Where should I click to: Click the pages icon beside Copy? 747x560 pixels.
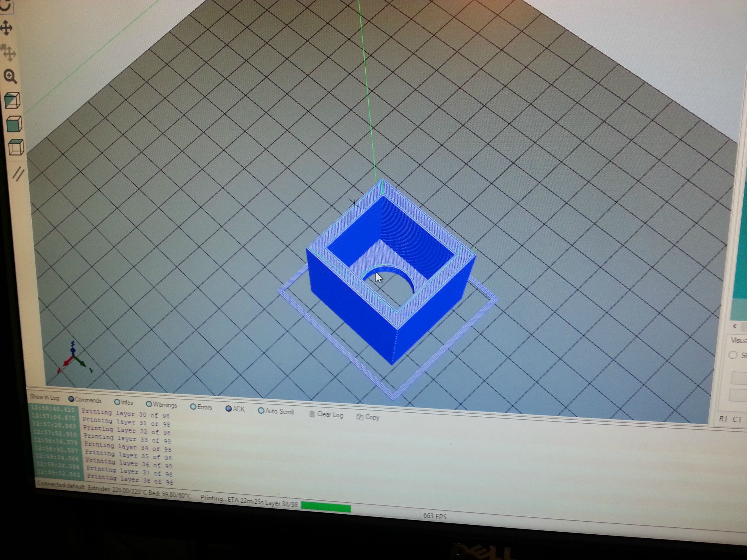[x=360, y=417]
